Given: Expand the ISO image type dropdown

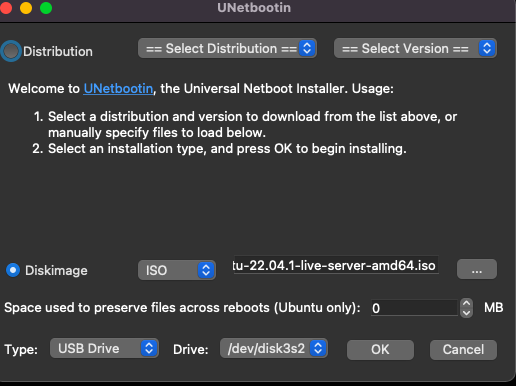Looking at the screenshot, I should point(177,270).
